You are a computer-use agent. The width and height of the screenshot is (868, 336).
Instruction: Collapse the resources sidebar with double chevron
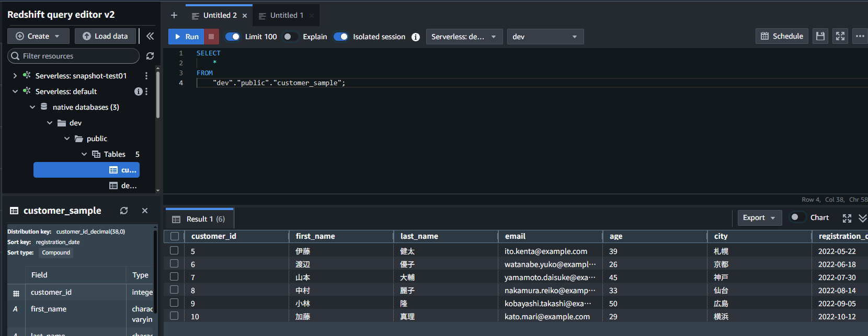pos(150,36)
